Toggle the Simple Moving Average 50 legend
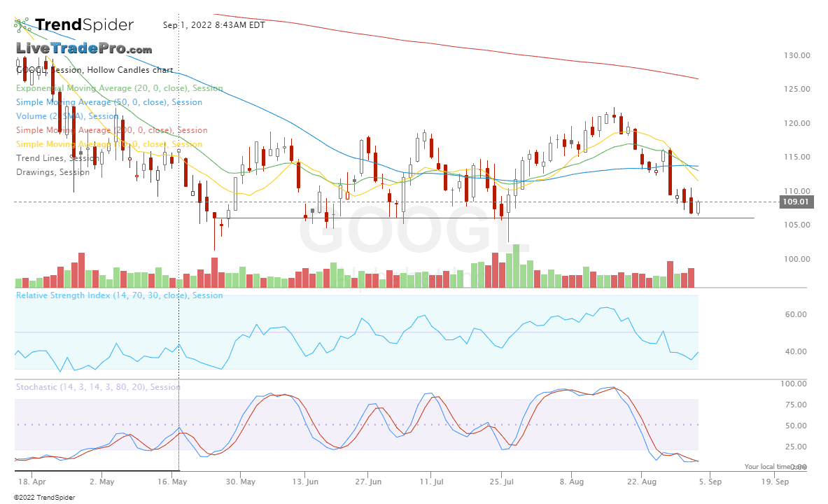Image resolution: width=828 pixels, height=504 pixels. [109, 102]
